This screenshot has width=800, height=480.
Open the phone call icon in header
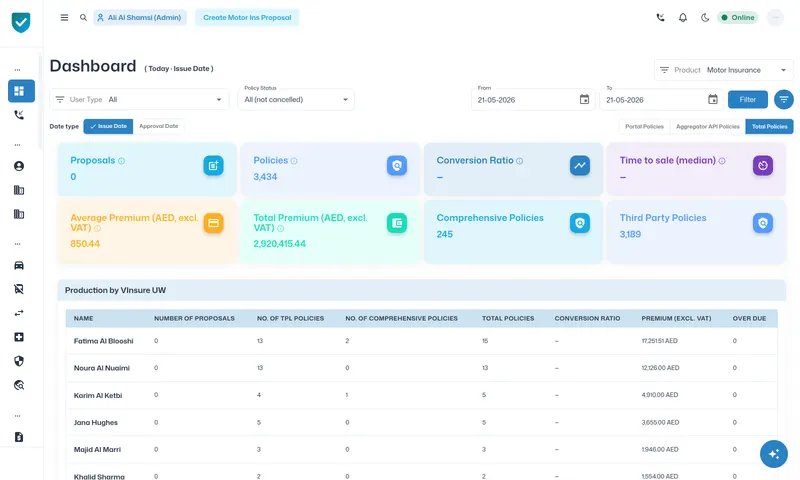(x=660, y=17)
